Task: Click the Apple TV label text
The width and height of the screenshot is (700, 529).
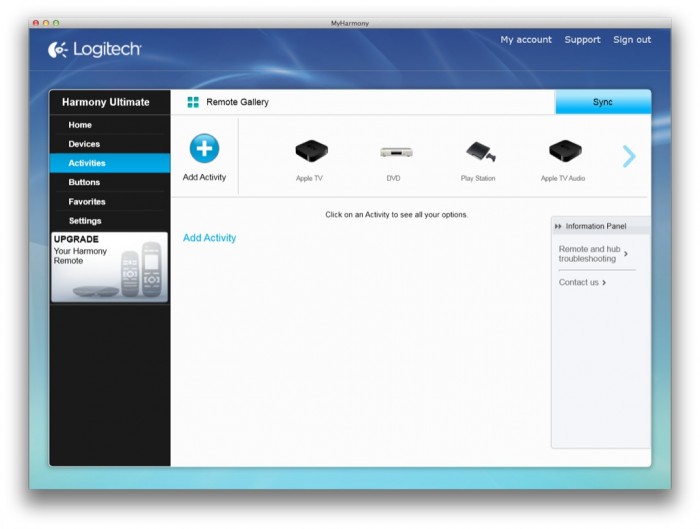Action: coord(309,178)
